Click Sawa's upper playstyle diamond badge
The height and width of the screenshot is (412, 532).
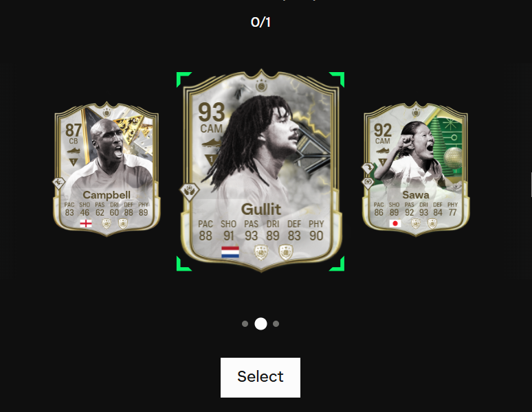point(368,168)
